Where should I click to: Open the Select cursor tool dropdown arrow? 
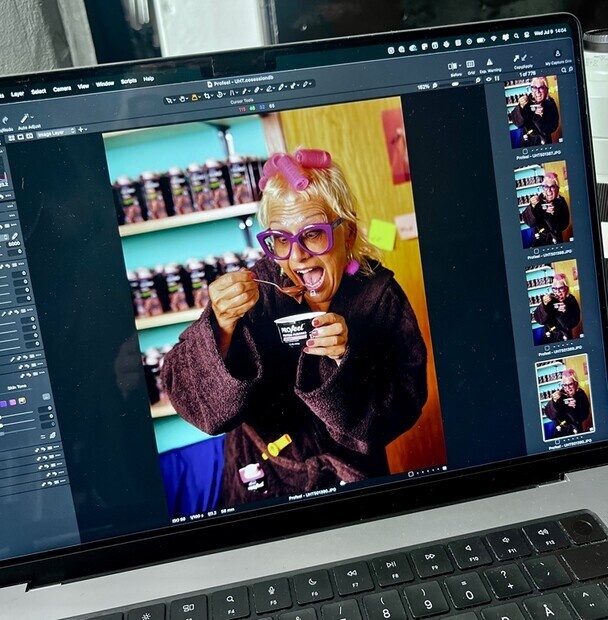(176, 100)
